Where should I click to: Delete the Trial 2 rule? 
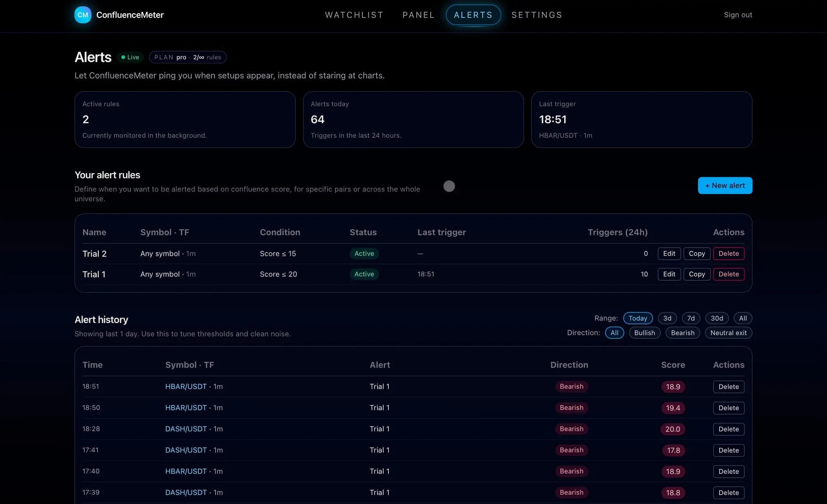[728, 254]
